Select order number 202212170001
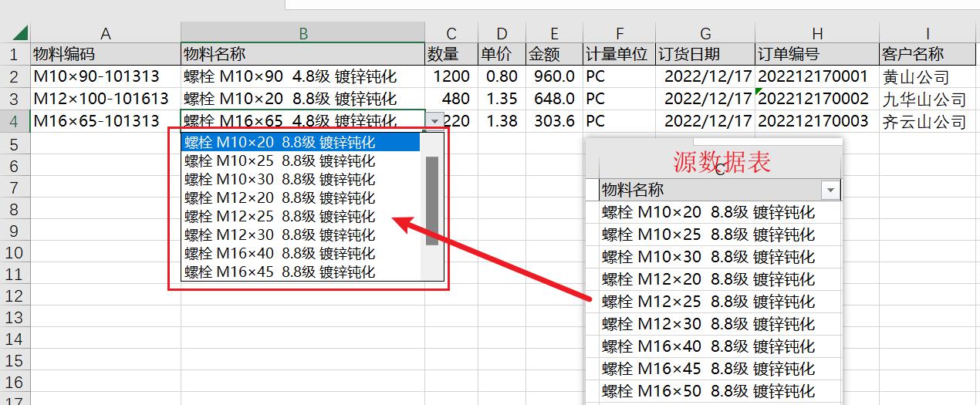 (x=817, y=76)
